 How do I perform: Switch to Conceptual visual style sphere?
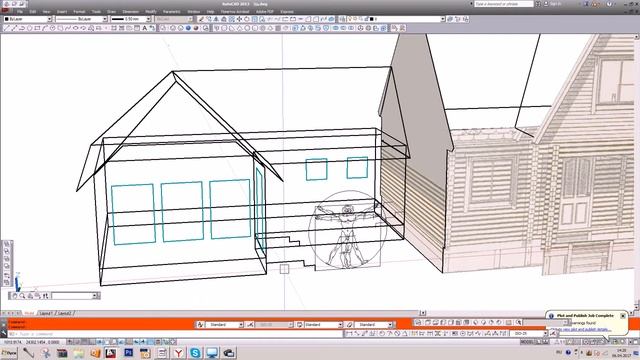point(196,28)
